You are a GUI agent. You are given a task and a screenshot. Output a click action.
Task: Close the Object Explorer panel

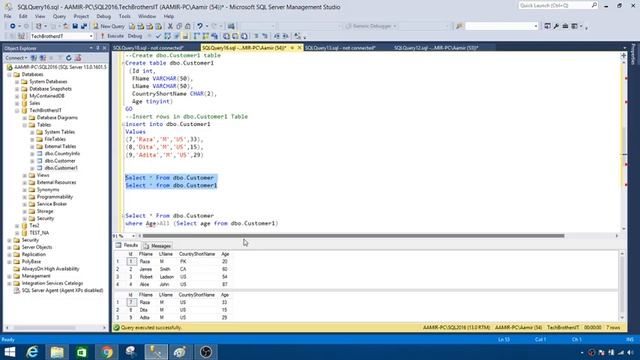[x=104, y=48]
